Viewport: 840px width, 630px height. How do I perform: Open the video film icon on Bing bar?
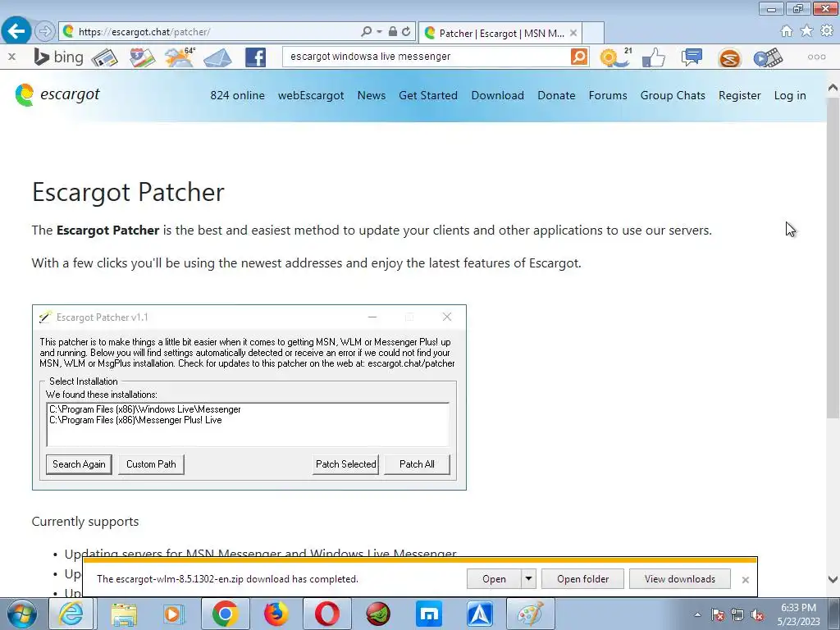click(x=768, y=58)
